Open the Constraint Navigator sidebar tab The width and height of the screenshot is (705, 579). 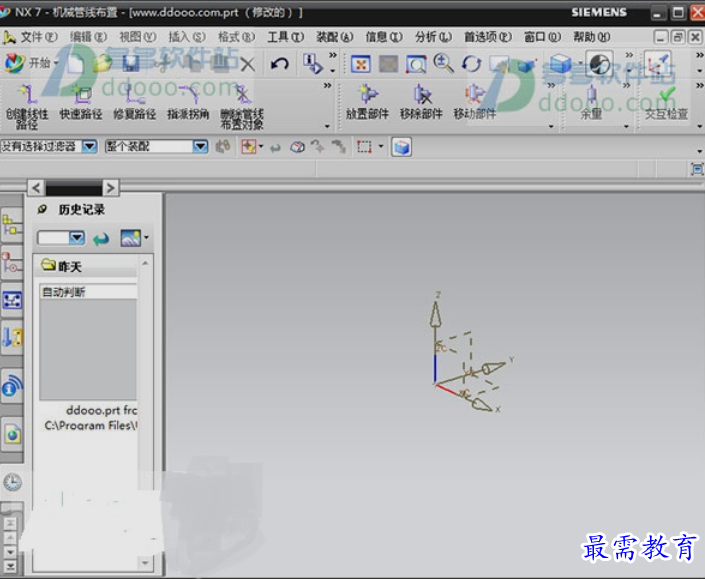[12, 263]
